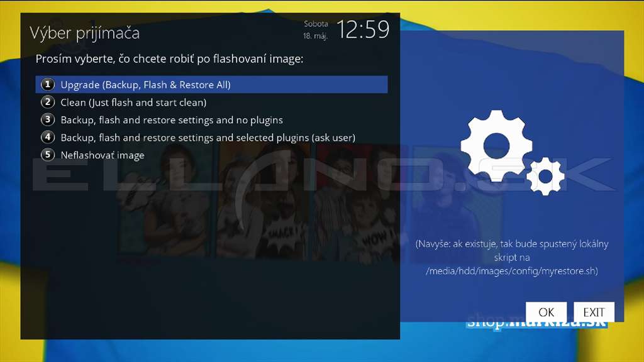Select Upgrade (Backup, Flash & Restore All)
This screenshot has height=362, width=644.
(211, 85)
